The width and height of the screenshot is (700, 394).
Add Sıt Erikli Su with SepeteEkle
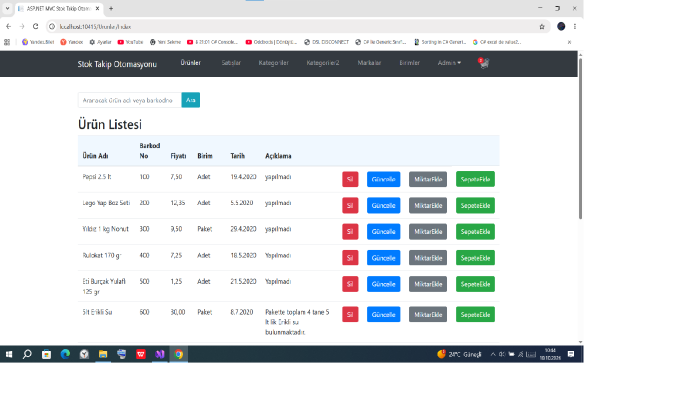475,315
